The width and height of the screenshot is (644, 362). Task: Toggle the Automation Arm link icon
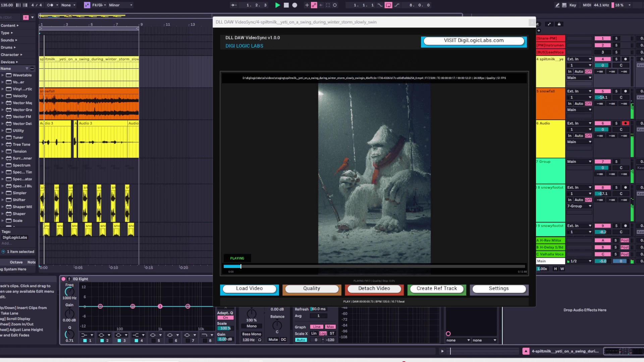[314, 5]
